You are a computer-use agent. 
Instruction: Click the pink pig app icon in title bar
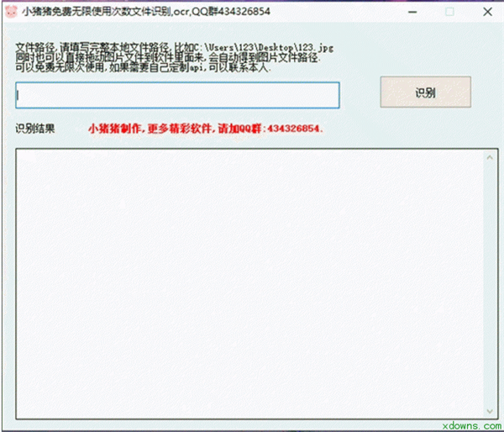[x=10, y=13]
